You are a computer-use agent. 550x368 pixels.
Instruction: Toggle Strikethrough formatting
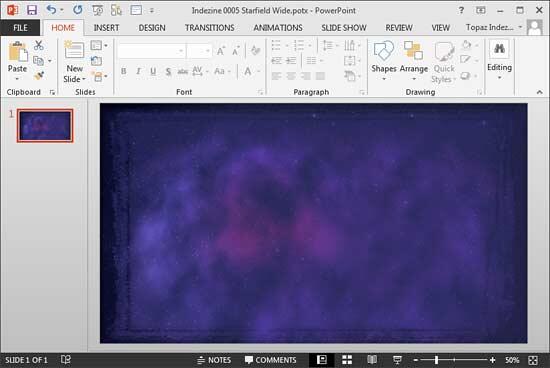pos(183,72)
